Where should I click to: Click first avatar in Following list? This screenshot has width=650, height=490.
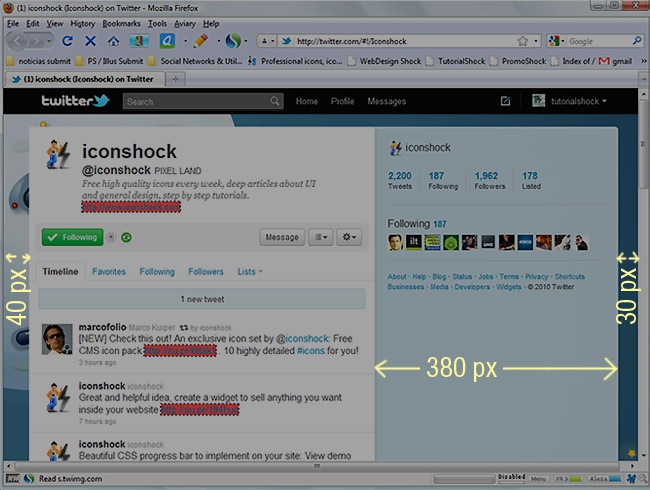click(395, 243)
